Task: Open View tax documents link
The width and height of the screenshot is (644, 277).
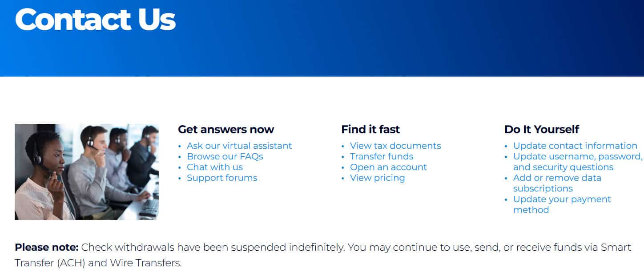Action: pos(395,146)
